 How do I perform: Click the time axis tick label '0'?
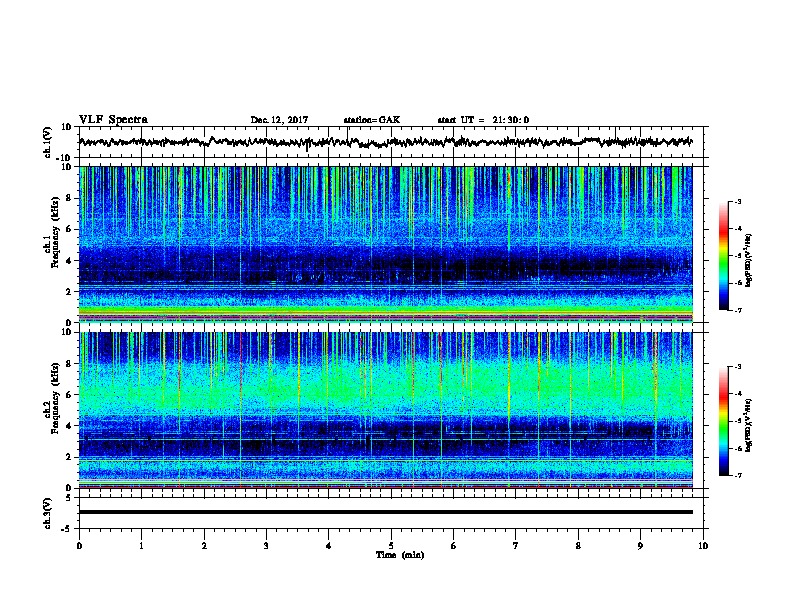point(79,546)
